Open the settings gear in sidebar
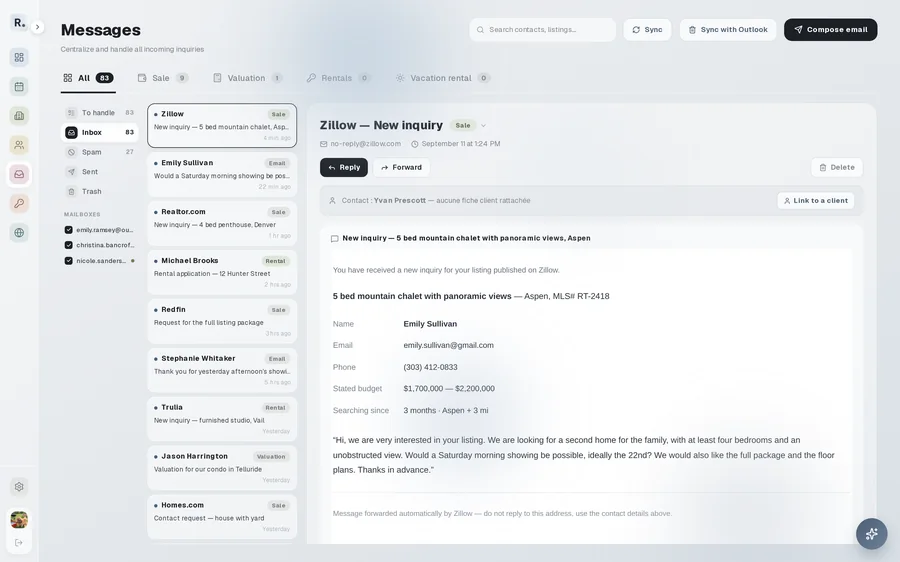The image size is (900, 562). point(19,487)
